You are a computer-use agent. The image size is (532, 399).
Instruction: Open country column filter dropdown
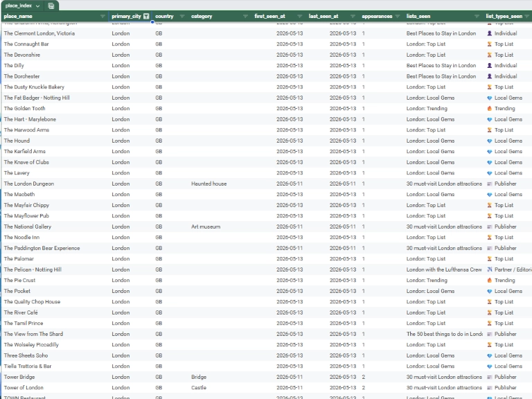coord(182,17)
